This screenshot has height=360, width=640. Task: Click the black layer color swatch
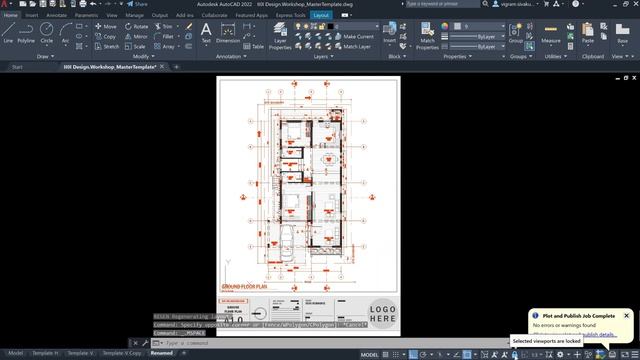(x=330, y=26)
